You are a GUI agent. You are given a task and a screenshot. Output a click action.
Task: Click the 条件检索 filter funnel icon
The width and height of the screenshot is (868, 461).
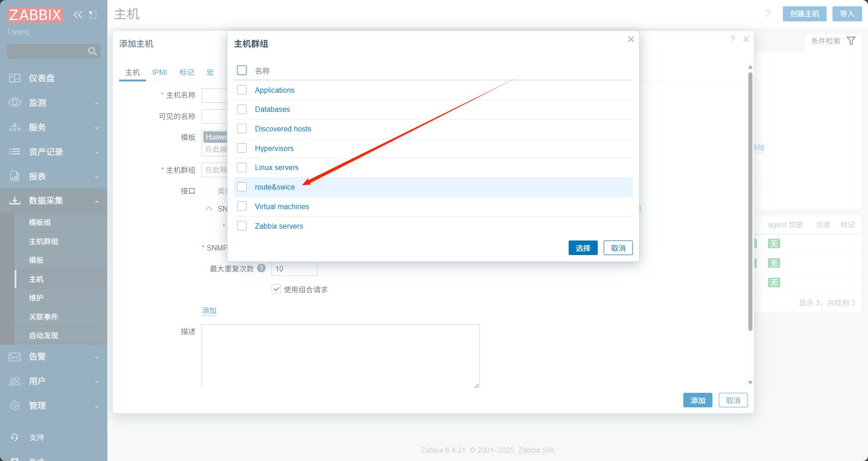click(851, 41)
